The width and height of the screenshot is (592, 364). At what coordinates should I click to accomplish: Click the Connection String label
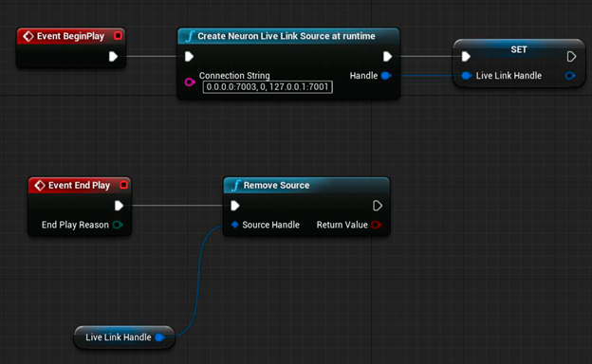234,76
